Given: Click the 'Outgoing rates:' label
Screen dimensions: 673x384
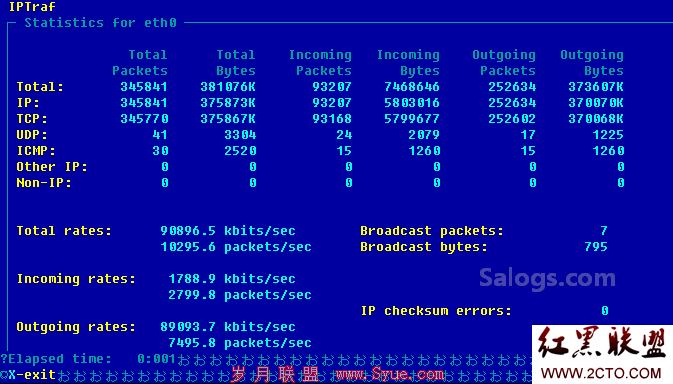Looking at the screenshot, I should point(76,327).
